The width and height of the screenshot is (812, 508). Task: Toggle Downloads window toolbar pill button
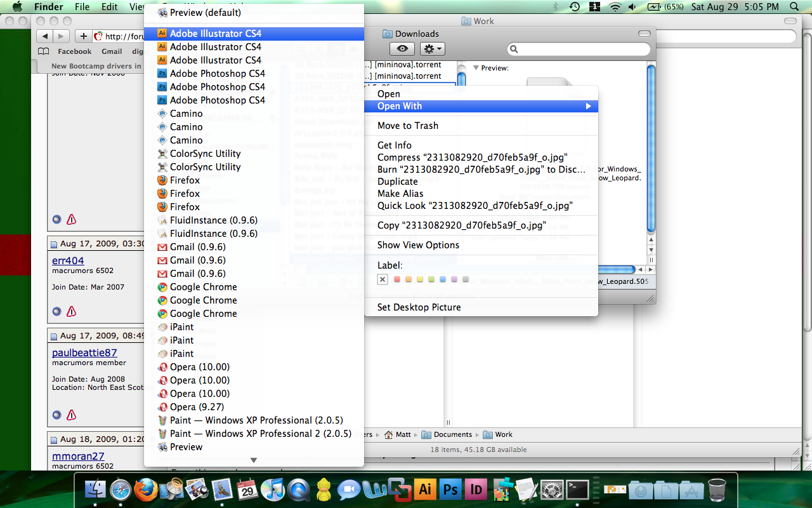coord(644,34)
